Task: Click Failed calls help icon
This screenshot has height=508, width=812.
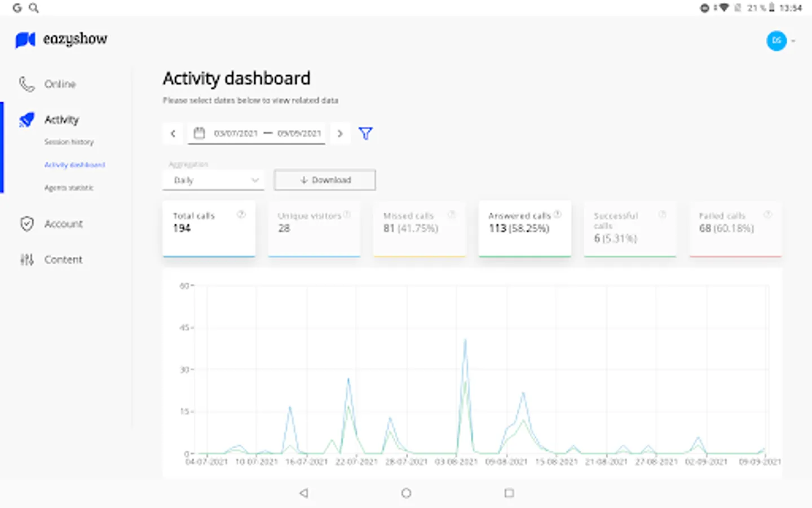Action: pyautogui.click(x=767, y=214)
